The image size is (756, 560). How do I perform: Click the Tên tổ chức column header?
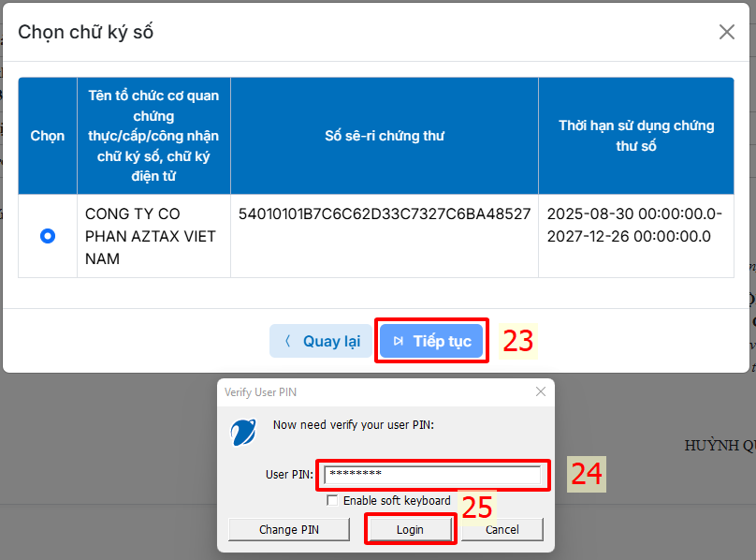(153, 136)
